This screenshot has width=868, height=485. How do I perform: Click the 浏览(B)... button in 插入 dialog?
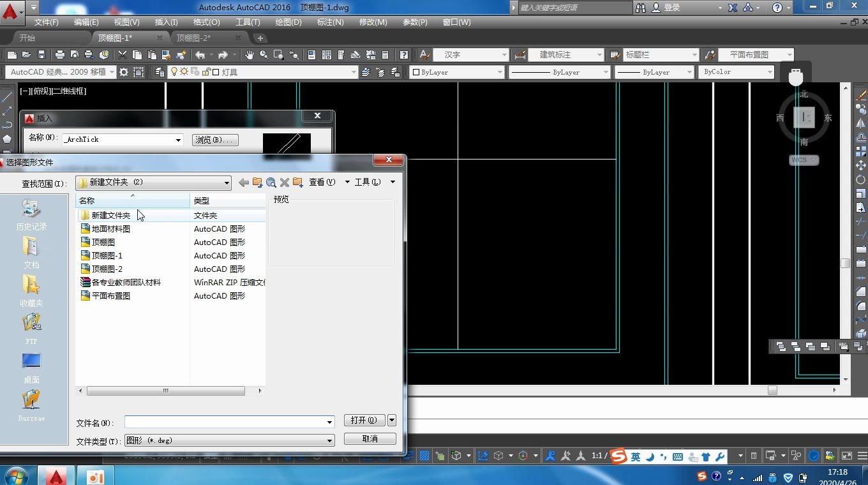pos(215,140)
